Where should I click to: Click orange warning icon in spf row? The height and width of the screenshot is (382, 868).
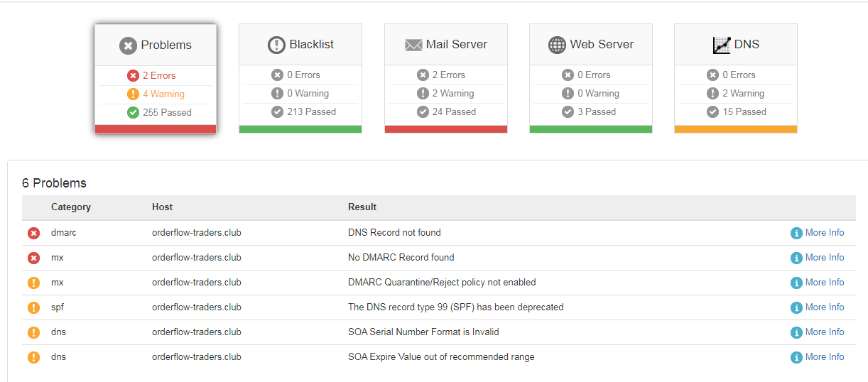click(33, 307)
